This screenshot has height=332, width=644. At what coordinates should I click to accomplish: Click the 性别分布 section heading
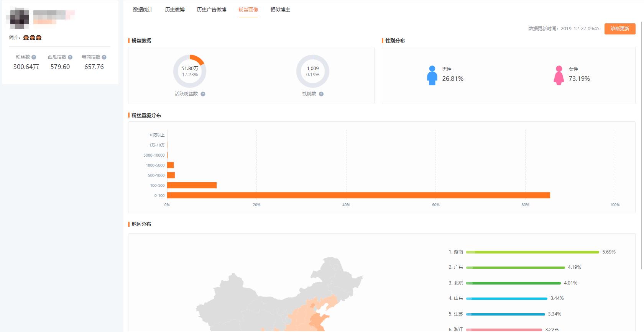pyautogui.click(x=395, y=41)
